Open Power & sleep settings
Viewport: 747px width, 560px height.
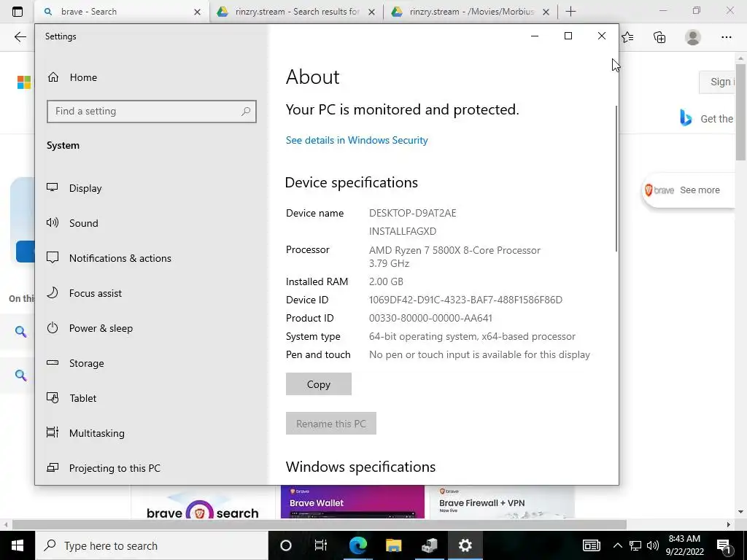coord(90,328)
